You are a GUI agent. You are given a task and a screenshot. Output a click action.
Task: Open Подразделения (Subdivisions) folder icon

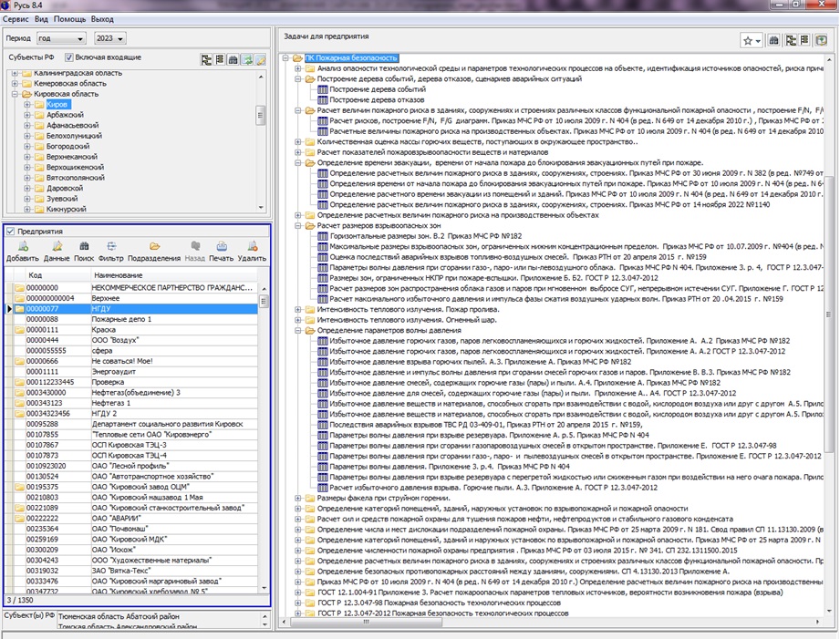[x=154, y=246]
